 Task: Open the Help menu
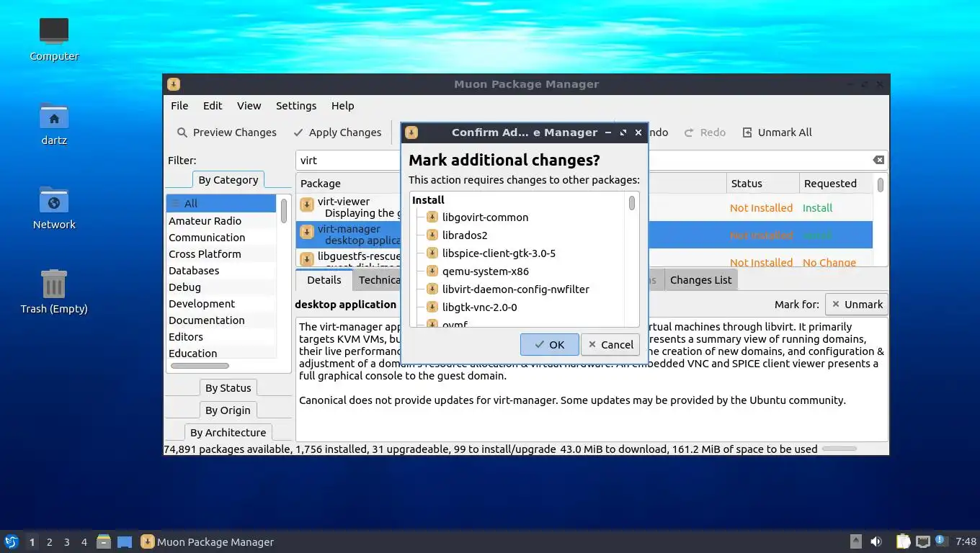pyautogui.click(x=343, y=106)
